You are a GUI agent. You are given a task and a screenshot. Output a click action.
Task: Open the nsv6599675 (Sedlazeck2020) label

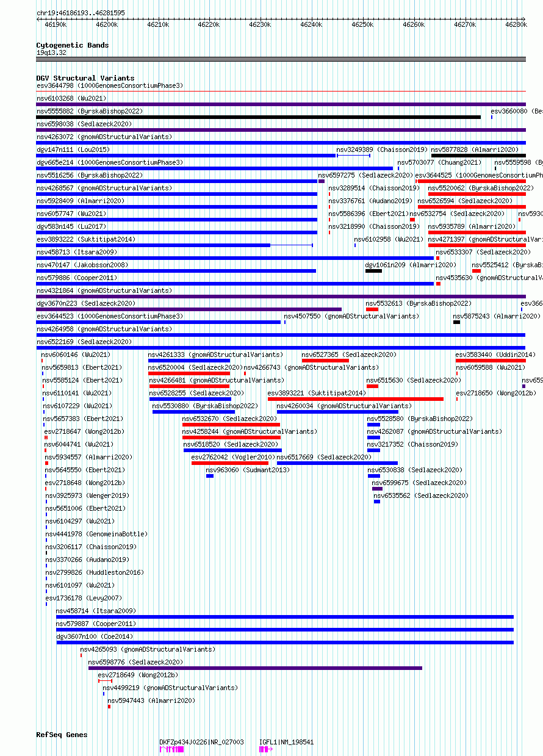tap(420, 483)
